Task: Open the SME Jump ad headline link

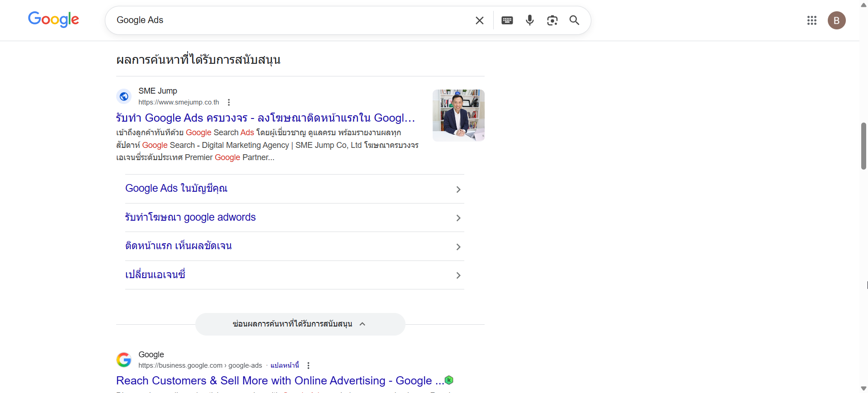Action: pos(265,118)
